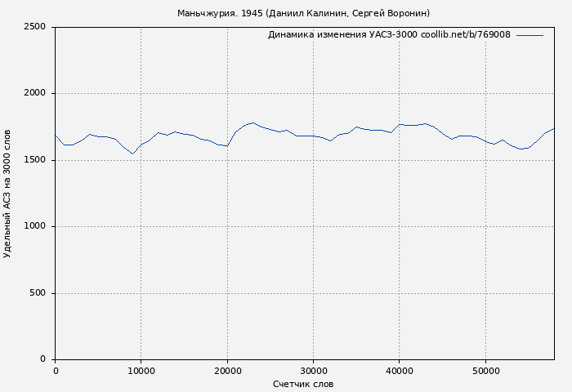This screenshot has width=572, height=392.
Task: Click the 30000 x-axis tick label
Action: (313, 371)
